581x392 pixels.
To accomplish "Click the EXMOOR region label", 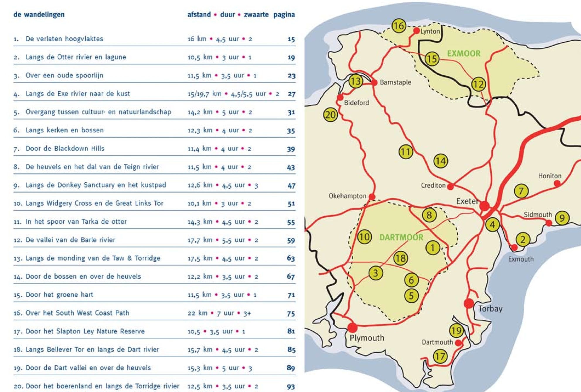I will (464, 54).
